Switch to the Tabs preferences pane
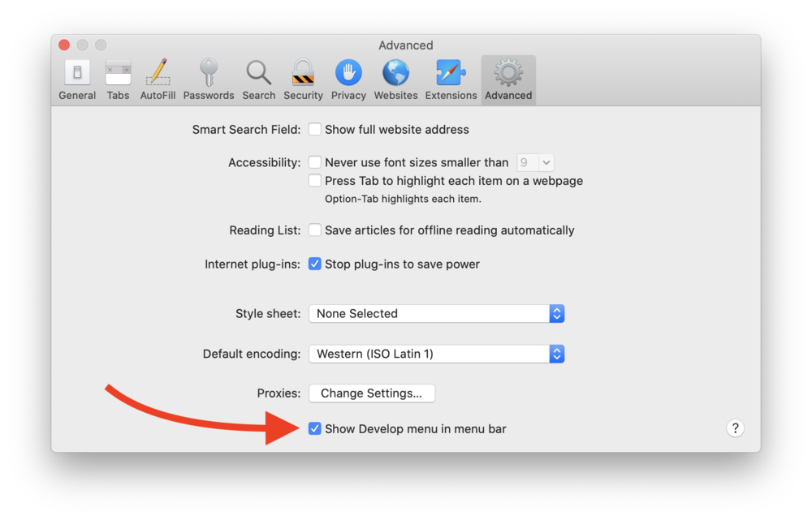 point(118,80)
